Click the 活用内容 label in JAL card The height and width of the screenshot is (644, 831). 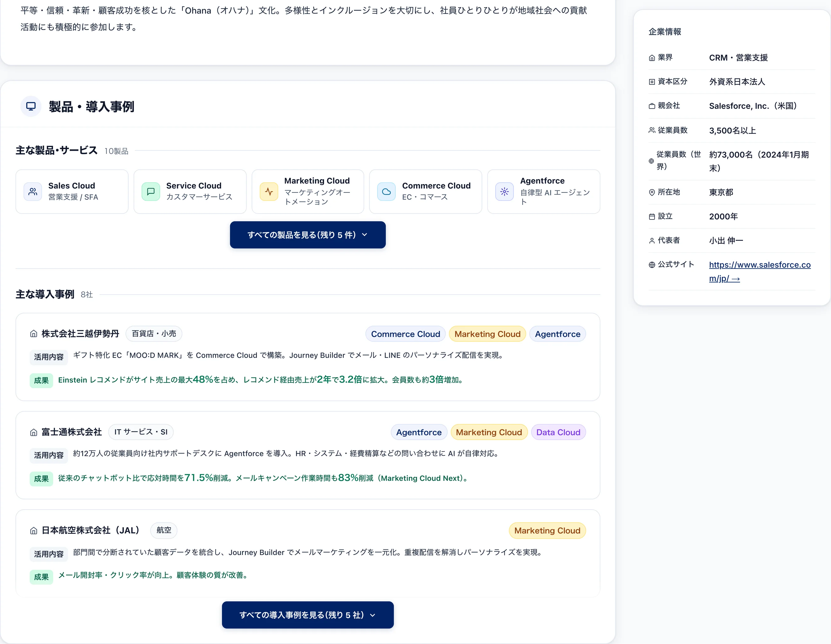tap(49, 554)
